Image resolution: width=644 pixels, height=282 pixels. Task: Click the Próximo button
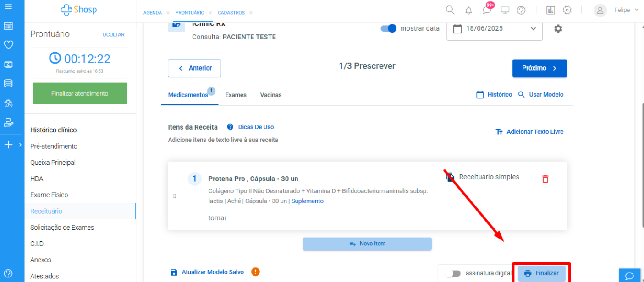[539, 68]
